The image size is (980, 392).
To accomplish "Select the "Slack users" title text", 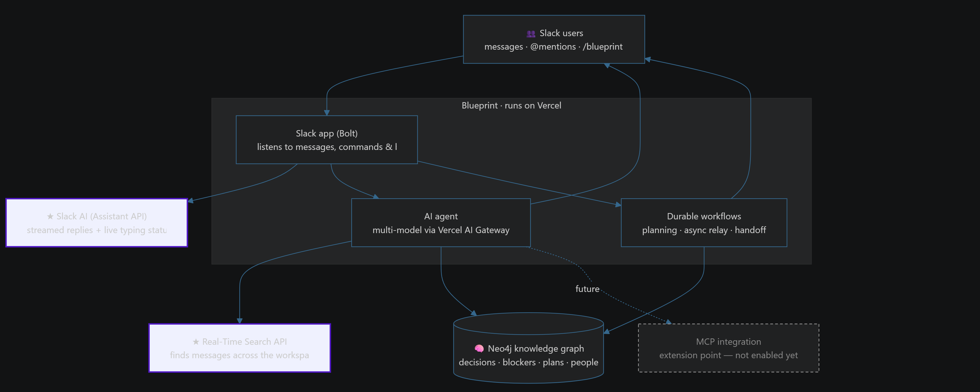I will click(561, 34).
